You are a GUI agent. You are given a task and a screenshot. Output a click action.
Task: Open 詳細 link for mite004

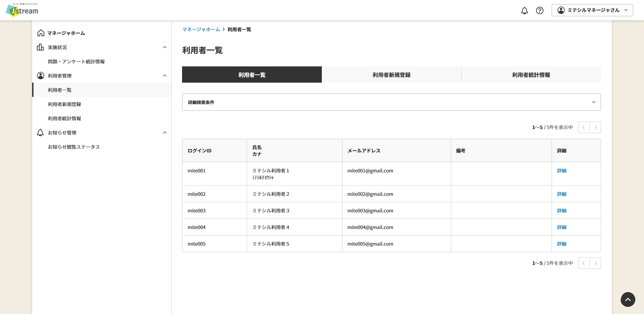click(x=561, y=227)
